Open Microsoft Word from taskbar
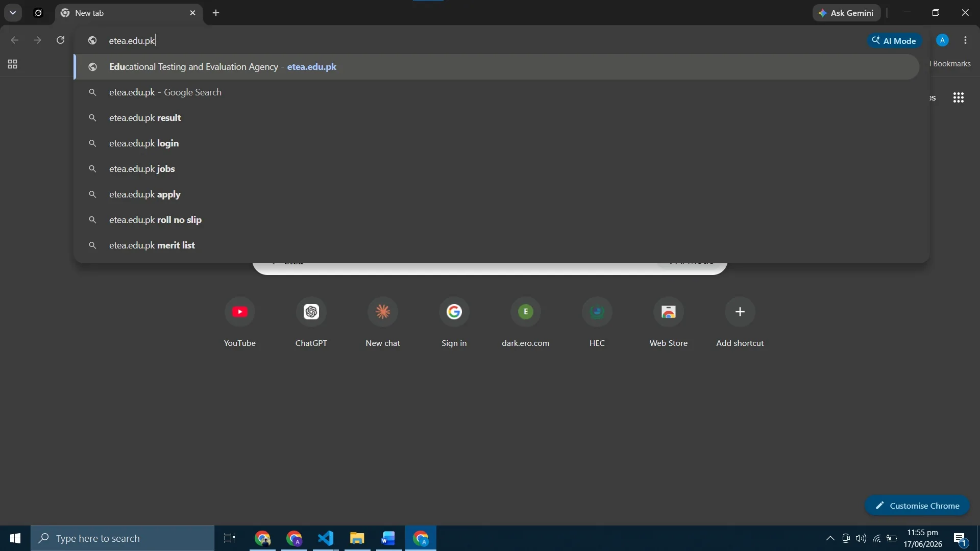 (x=388, y=538)
